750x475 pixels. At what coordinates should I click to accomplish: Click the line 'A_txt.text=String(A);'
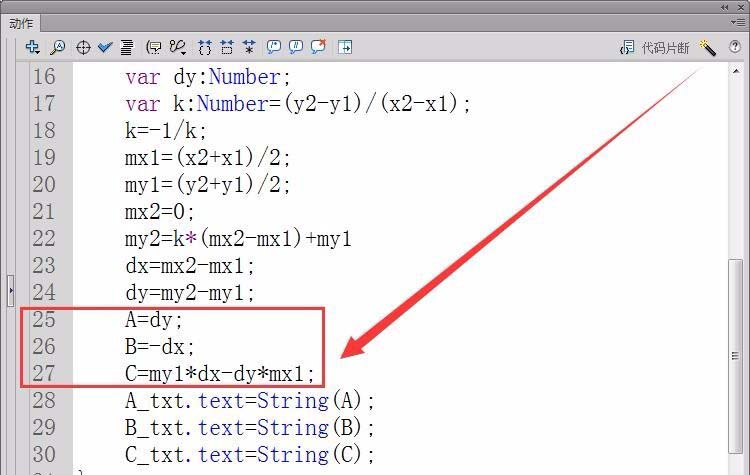250,400
